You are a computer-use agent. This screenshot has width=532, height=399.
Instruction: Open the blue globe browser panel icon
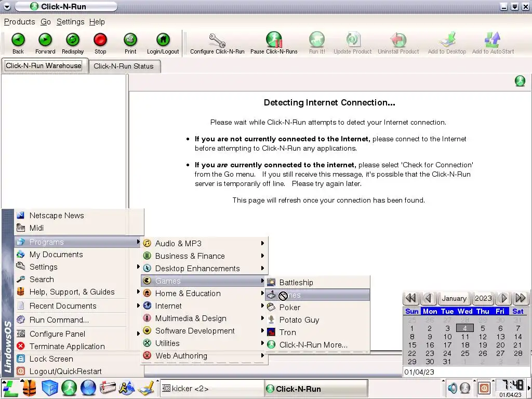pyautogui.click(x=88, y=388)
